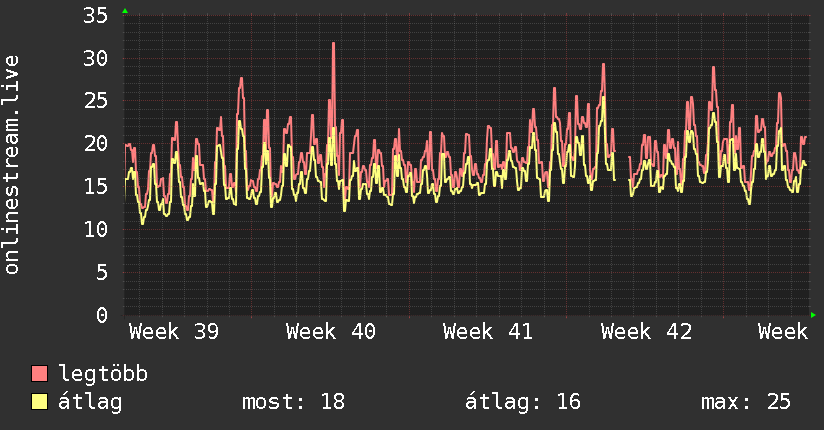Click the yellow átlag legend color swatch
The height and width of the screenshot is (430, 824).
[39, 402]
